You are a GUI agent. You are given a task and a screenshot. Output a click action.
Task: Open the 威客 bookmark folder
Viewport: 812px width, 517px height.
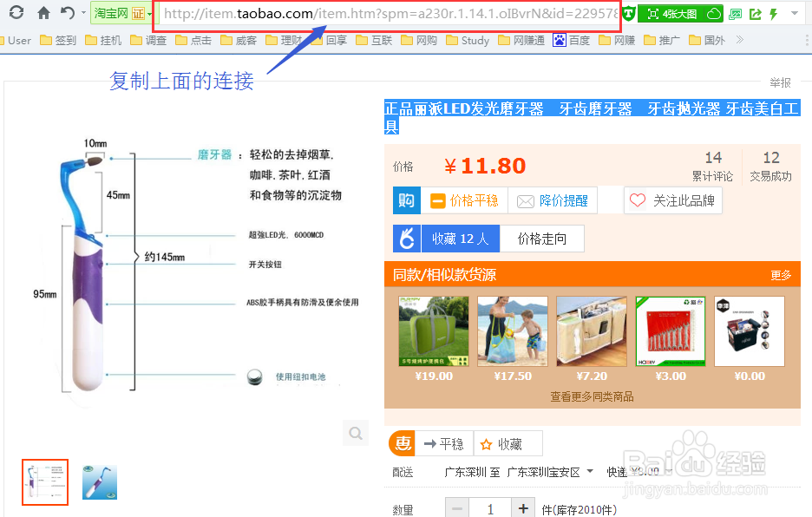pos(239,40)
